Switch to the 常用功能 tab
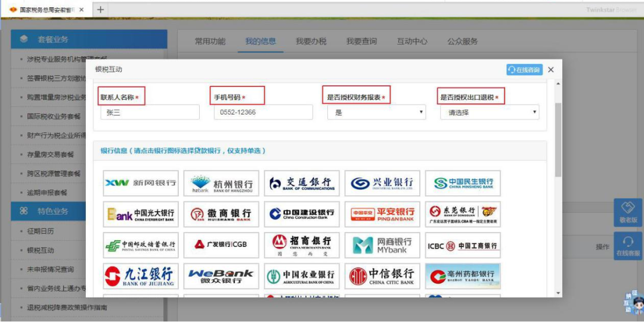This screenshot has height=322, width=644. pos(210,42)
